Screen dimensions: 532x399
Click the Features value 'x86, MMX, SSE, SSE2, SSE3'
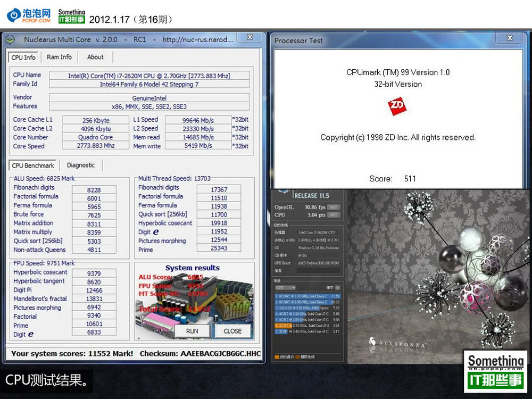click(149, 106)
